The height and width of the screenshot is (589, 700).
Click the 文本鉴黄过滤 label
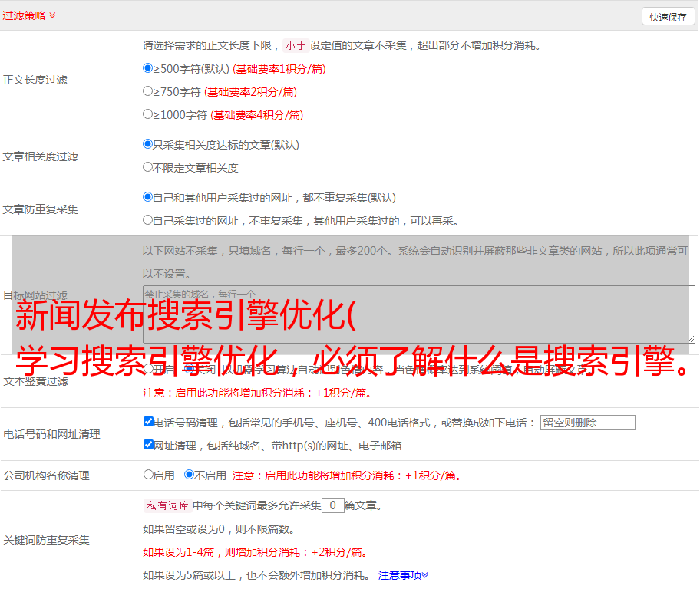click(x=36, y=381)
